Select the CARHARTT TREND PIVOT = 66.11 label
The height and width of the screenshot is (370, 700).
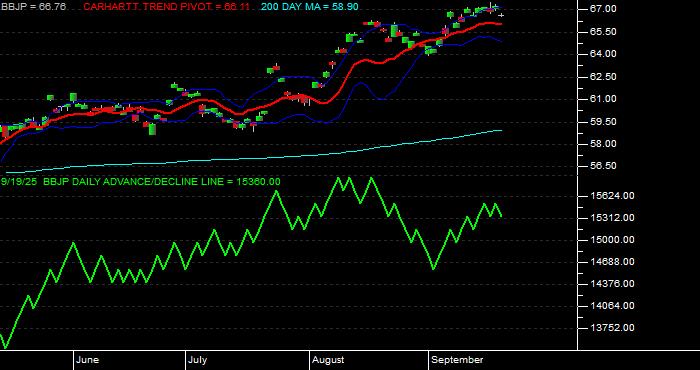click(x=167, y=7)
